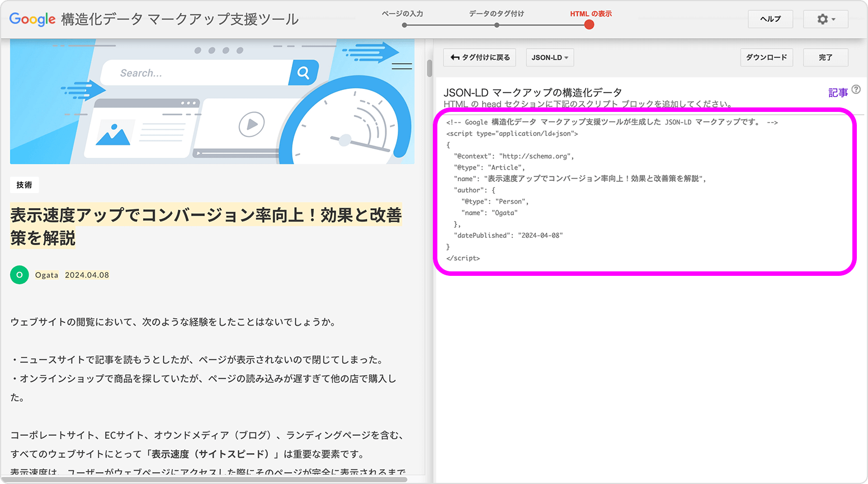
Task: Select the ページの入力 step
Action: pyautogui.click(x=403, y=14)
